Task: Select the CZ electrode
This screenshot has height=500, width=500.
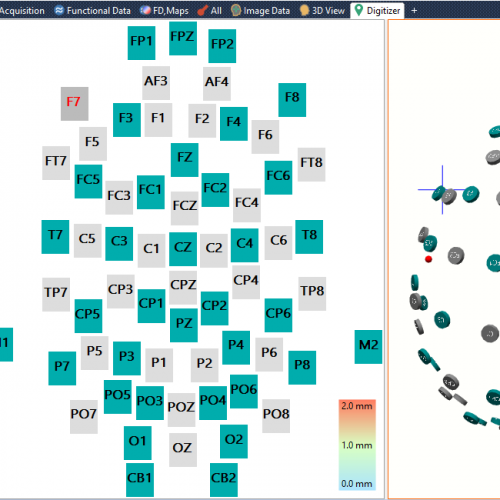Action: pos(183,249)
